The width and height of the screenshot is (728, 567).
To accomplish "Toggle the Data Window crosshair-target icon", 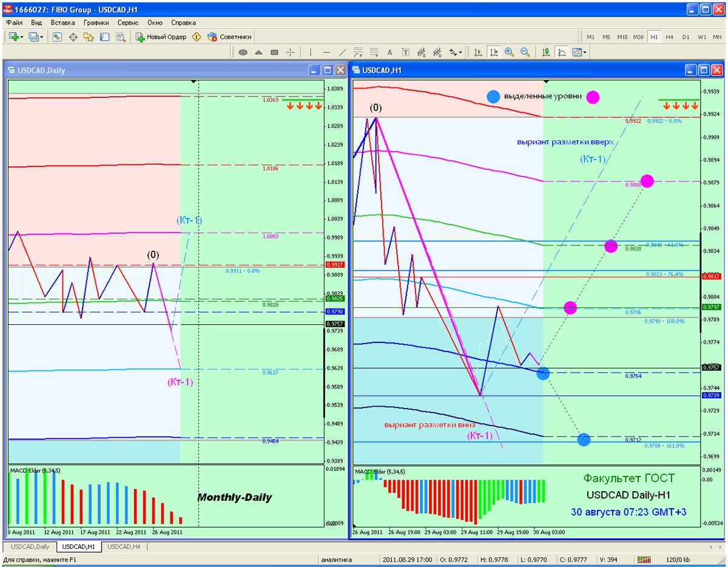I will point(73,37).
